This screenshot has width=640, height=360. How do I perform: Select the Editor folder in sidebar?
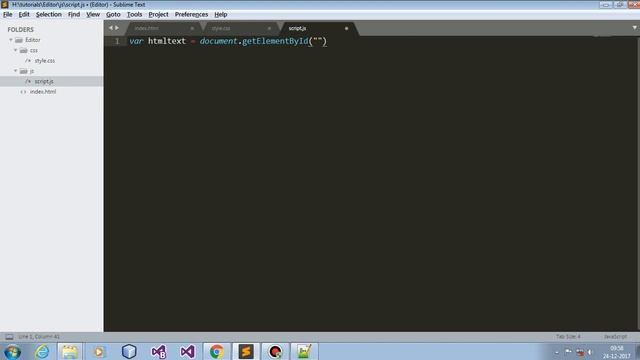[33, 40]
